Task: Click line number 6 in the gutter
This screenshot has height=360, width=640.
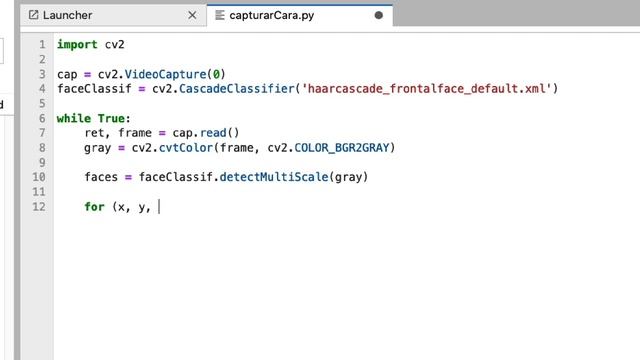Action: (x=42, y=118)
